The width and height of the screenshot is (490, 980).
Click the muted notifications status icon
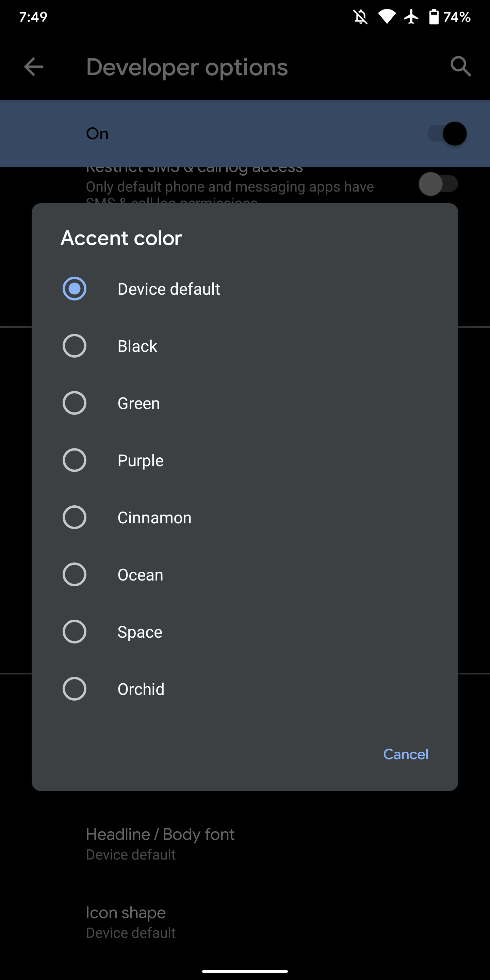(x=360, y=17)
